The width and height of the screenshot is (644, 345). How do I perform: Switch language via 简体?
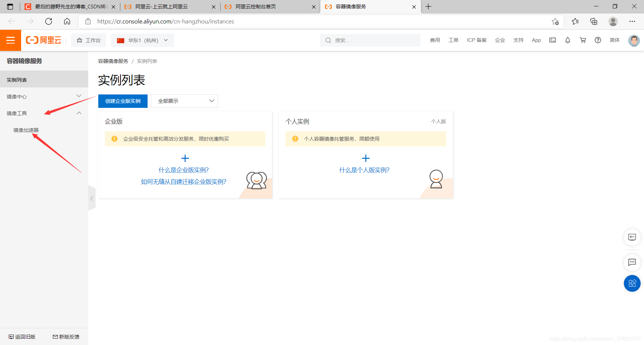point(614,40)
